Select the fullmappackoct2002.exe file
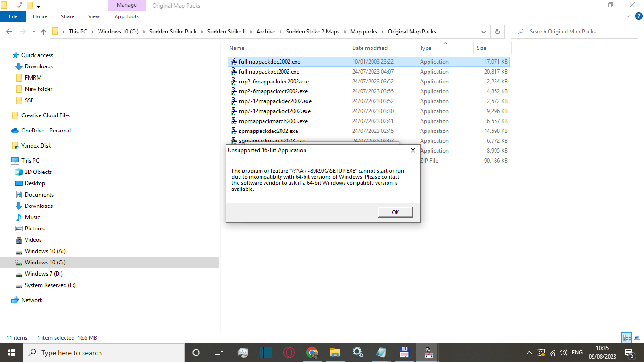 tap(269, 72)
